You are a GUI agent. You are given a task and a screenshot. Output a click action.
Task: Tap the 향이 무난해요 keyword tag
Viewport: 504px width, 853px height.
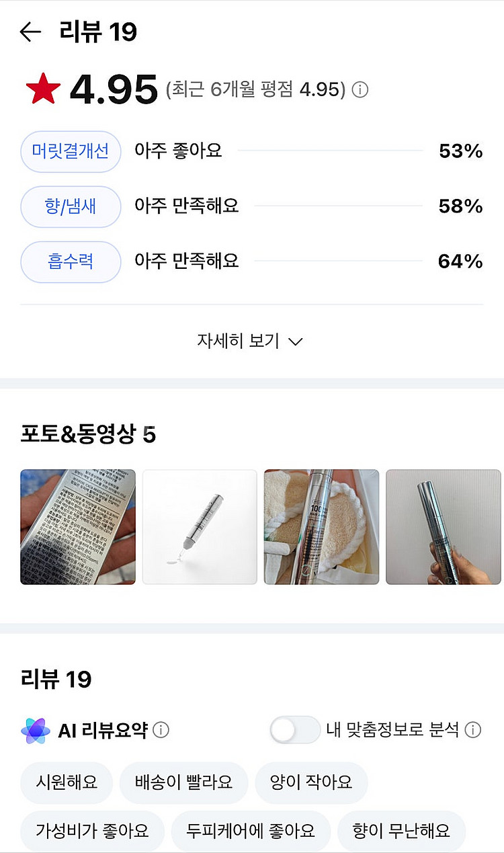401,830
